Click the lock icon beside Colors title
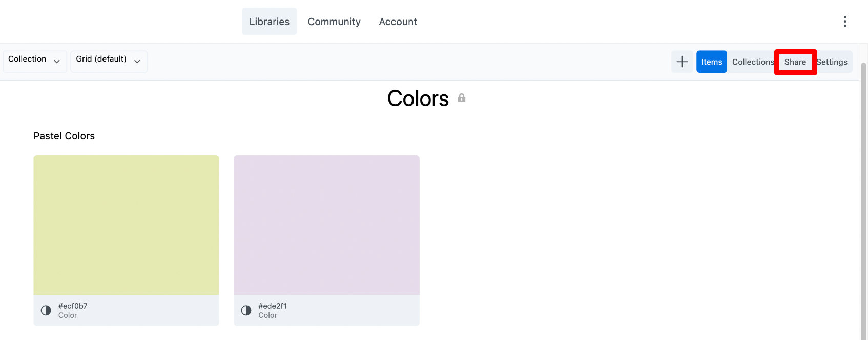This screenshot has height=340, width=868. (461, 98)
